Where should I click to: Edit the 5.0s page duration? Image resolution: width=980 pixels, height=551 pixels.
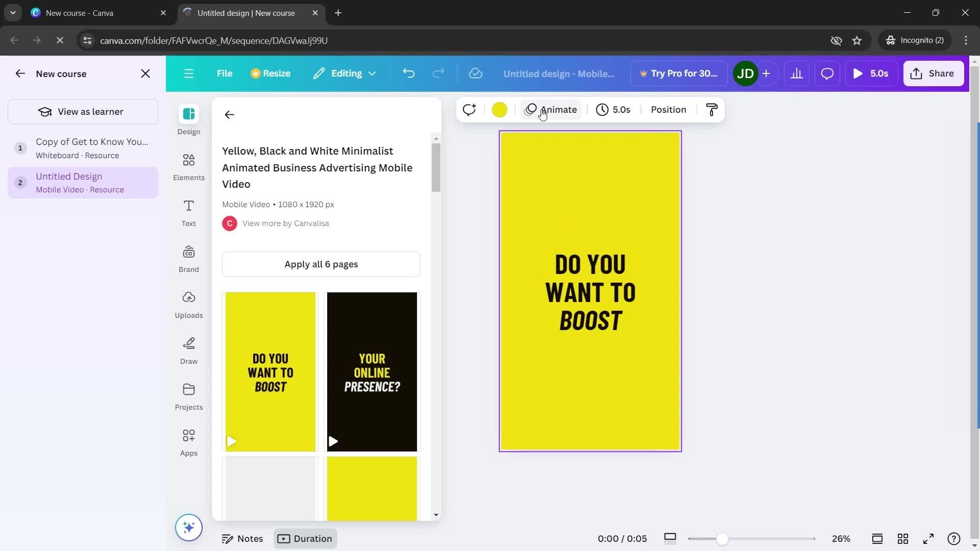(613, 110)
